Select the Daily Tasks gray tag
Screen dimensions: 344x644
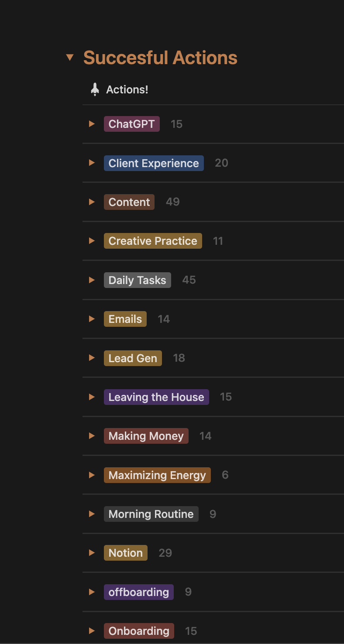[x=137, y=280]
